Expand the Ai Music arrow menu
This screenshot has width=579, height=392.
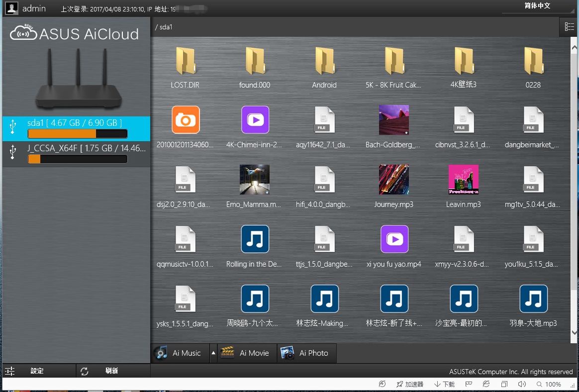coord(213,353)
